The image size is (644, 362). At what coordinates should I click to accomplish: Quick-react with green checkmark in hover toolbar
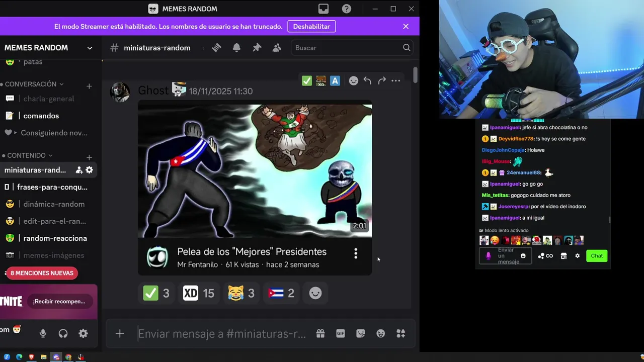(x=307, y=80)
